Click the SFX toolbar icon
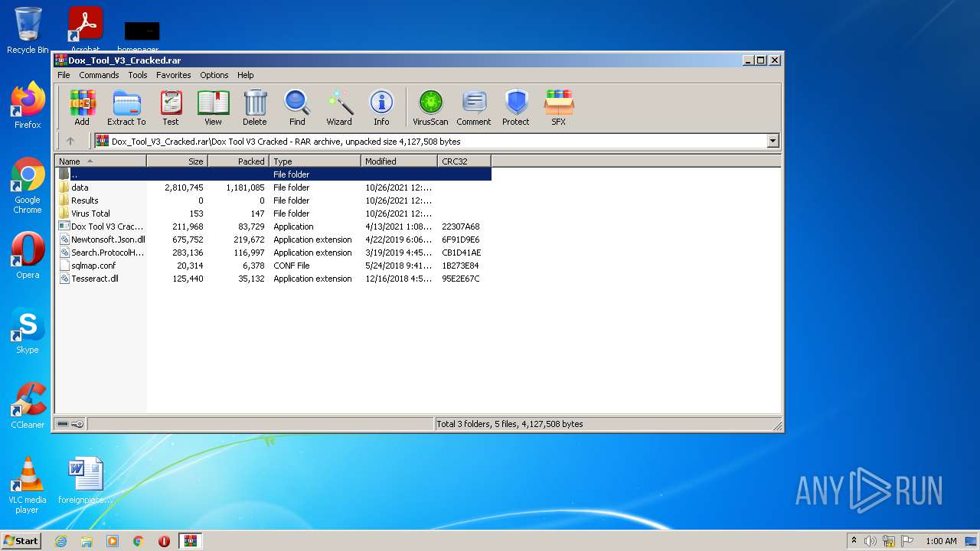Viewport: 980px width, 551px height. tap(559, 107)
